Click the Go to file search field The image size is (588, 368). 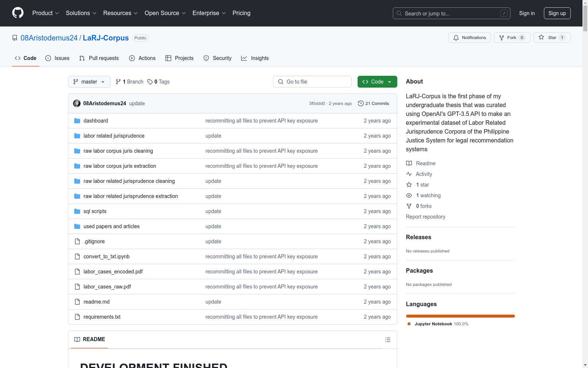(x=312, y=82)
